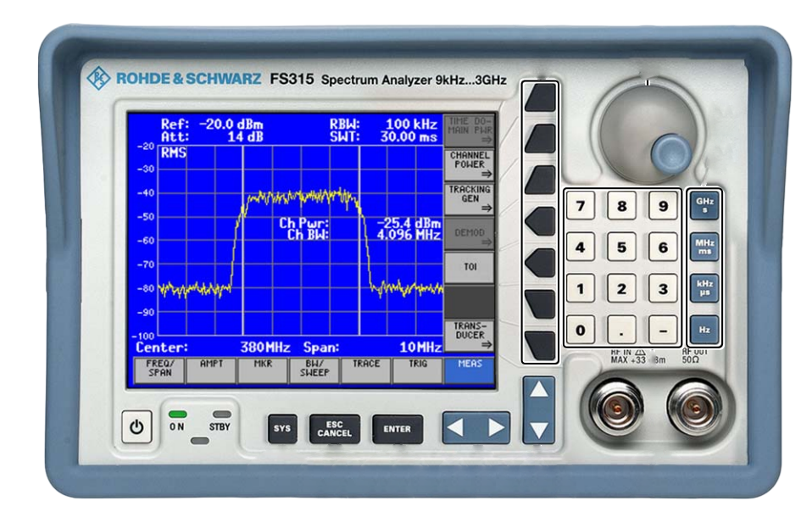Screen dimensions: 812x523
Task: Click the hardware softkey beside DEMOD
Action: point(541,221)
